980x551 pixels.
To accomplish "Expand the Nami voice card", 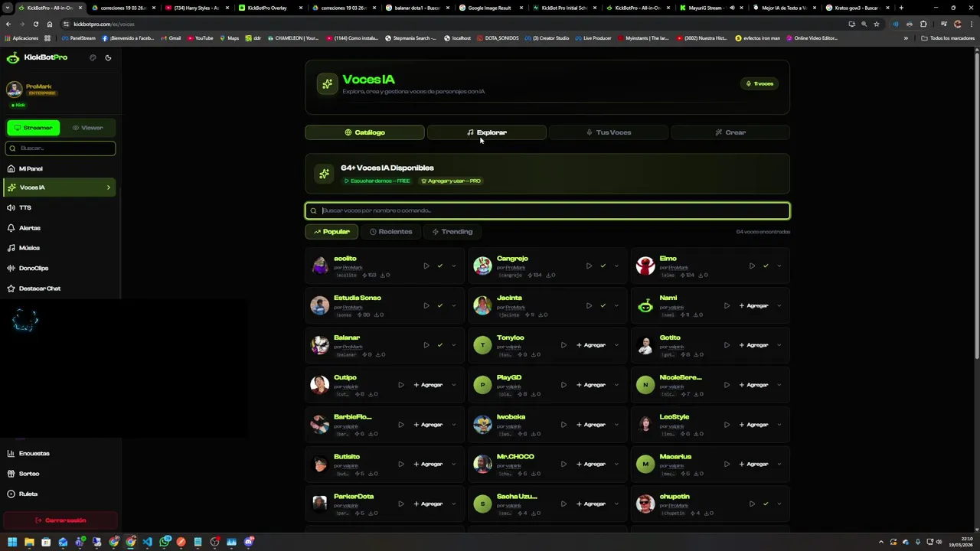I will (x=779, y=305).
